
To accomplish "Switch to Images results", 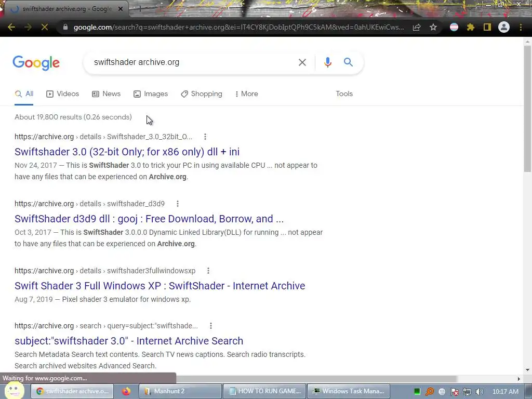I will (151, 94).
